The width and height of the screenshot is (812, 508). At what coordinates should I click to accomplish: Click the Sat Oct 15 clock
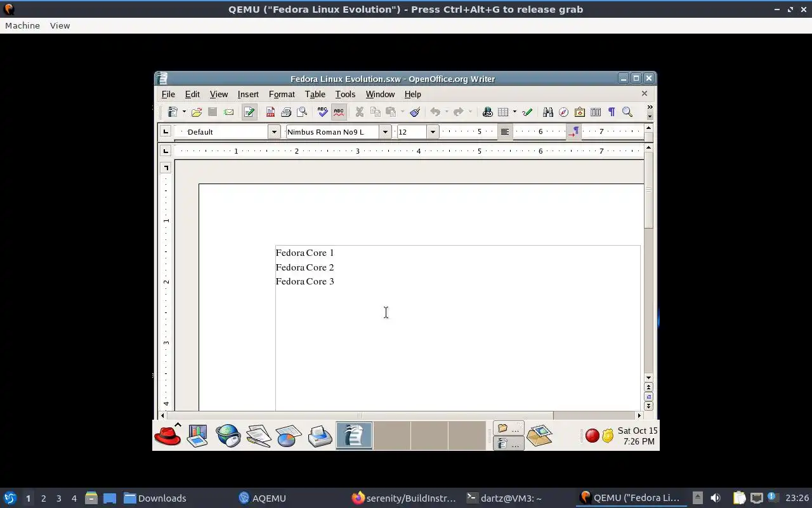[638, 436]
